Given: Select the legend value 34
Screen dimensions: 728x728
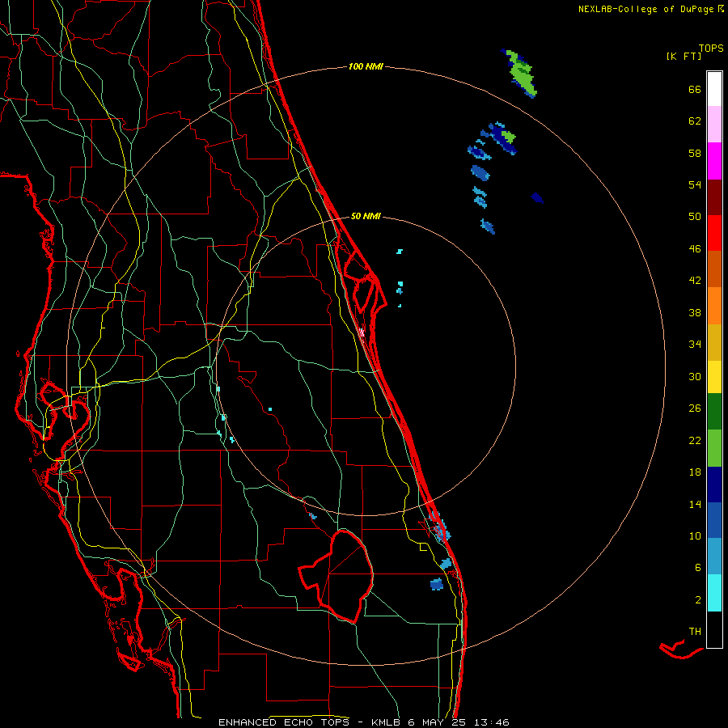Looking at the screenshot, I should click(x=695, y=344).
